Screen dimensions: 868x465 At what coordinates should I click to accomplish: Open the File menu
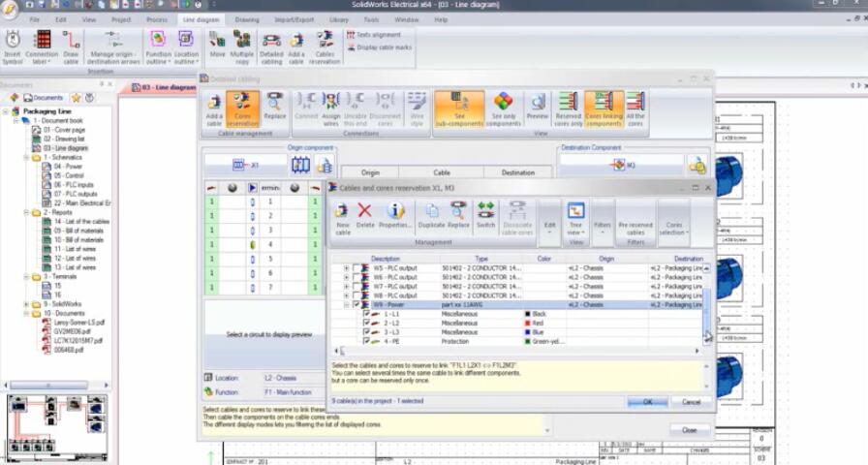click(34, 20)
